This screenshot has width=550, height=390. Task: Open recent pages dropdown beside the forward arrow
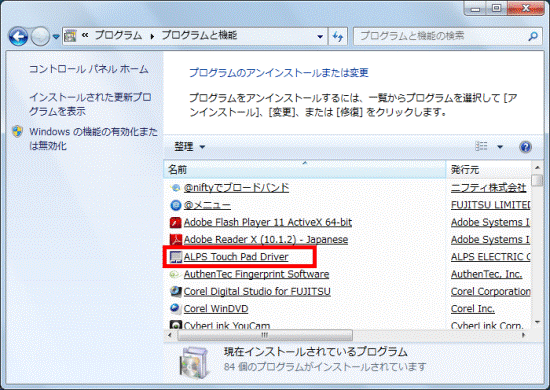point(56,36)
